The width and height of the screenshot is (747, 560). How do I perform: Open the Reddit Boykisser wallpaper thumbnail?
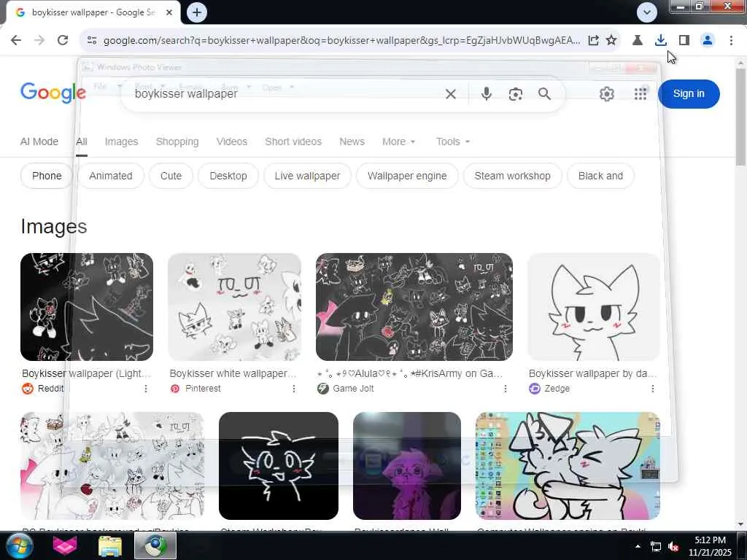point(87,307)
